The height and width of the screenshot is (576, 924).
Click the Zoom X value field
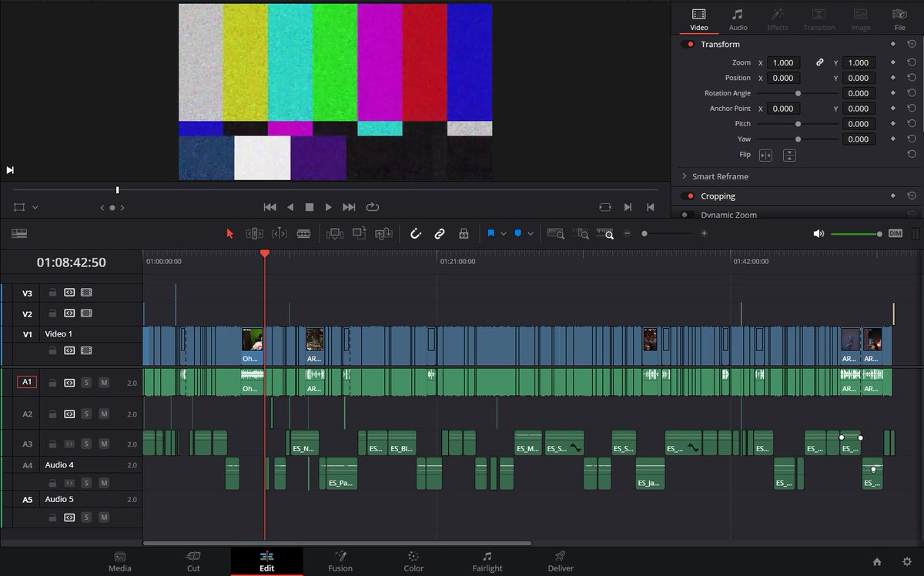[783, 62]
